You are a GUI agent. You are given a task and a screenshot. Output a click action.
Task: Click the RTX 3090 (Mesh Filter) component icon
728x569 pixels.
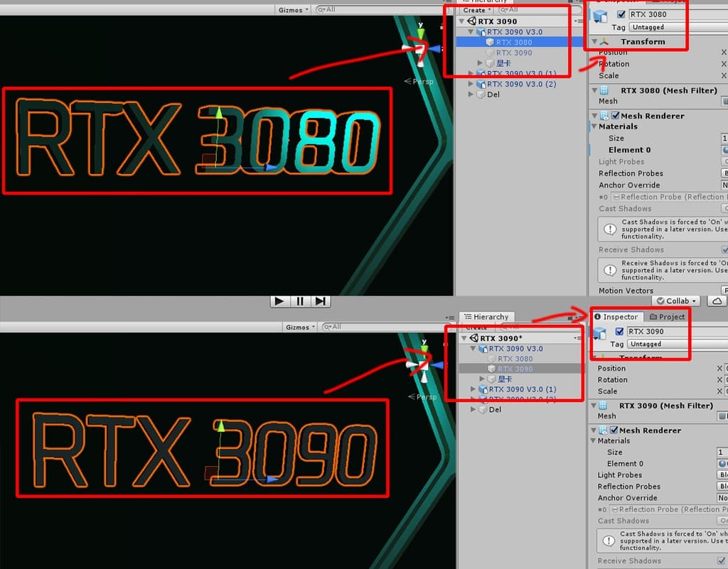click(604, 406)
